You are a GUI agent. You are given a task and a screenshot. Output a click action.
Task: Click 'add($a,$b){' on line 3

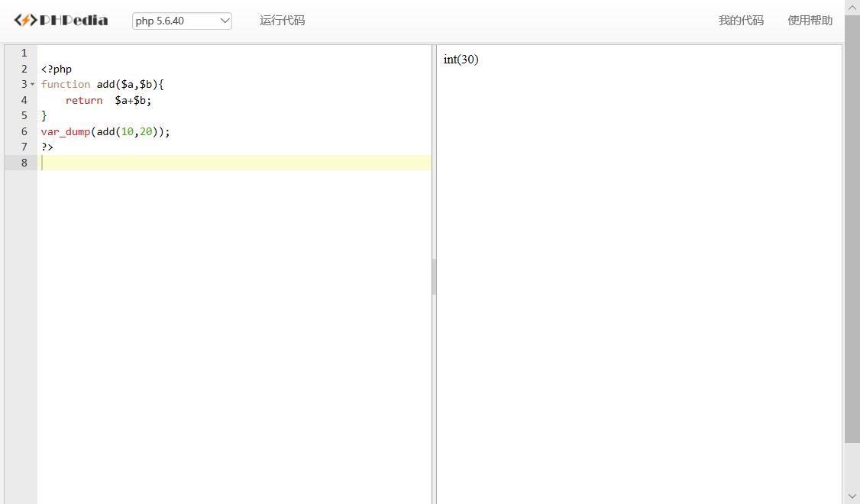pyautogui.click(x=131, y=85)
